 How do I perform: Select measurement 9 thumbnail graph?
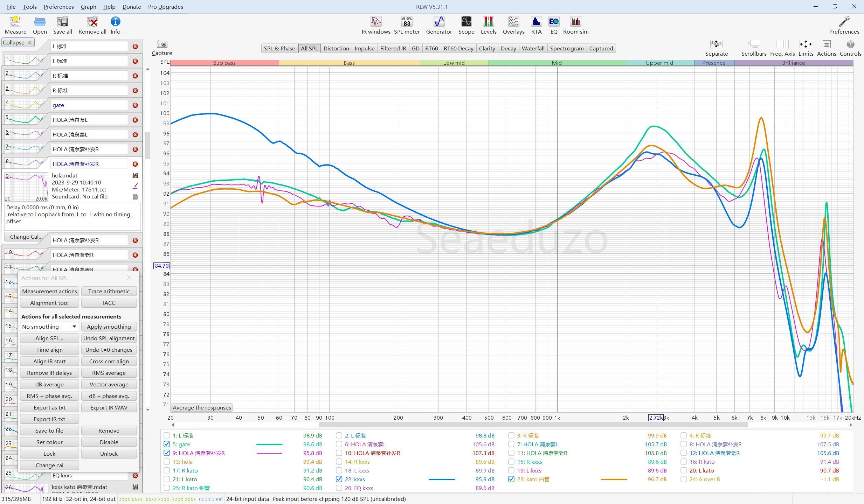point(26,187)
